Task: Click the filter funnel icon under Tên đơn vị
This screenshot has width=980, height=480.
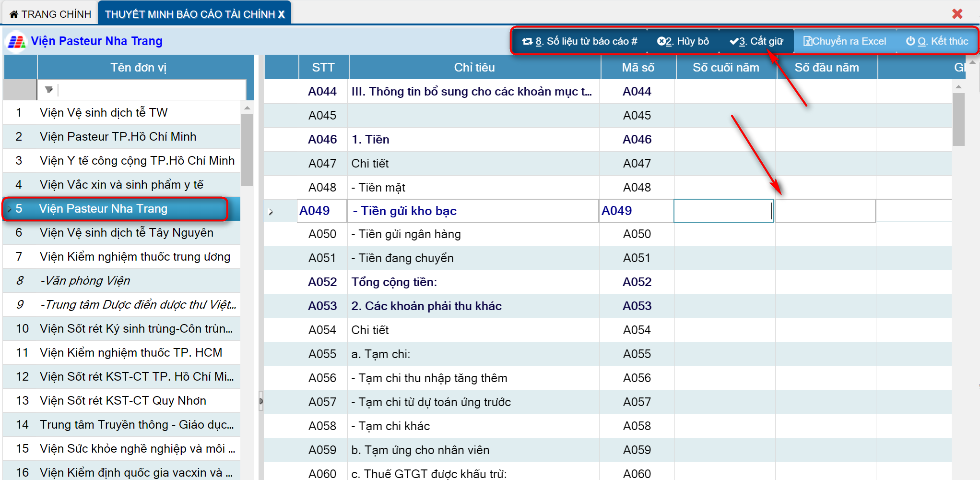Action: [48, 90]
